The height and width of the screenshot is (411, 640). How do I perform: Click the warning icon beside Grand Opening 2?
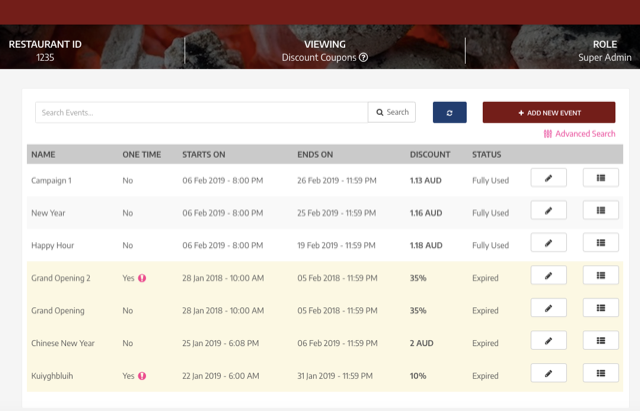pyautogui.click(x=142, y=278)
